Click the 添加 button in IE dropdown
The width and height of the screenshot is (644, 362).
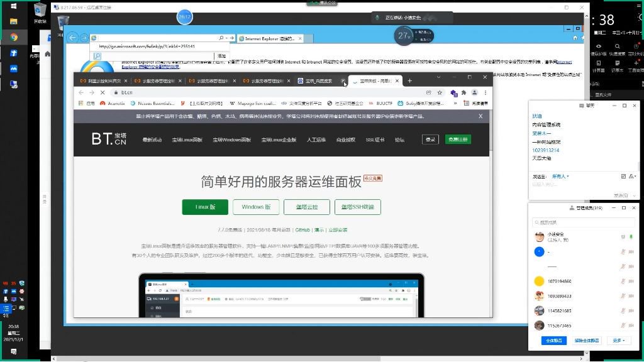(222, 56)
